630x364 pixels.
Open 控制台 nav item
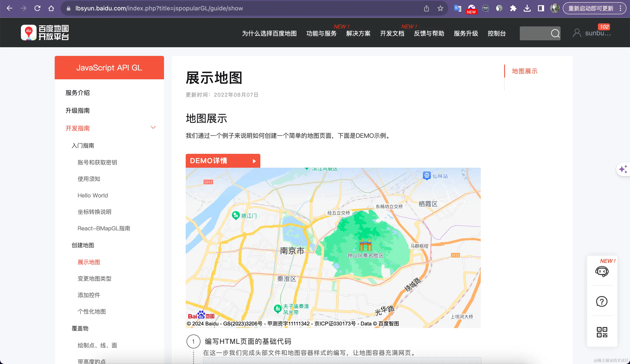point(497,33)
